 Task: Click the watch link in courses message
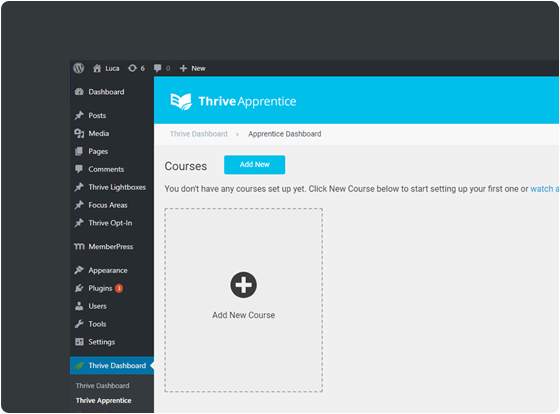(x=541, y=189)
